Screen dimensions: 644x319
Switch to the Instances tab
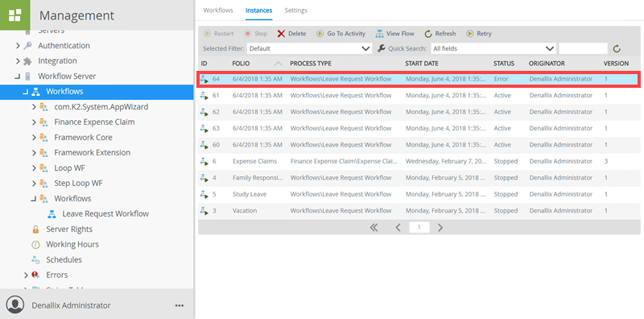click(x=258, y=10)
